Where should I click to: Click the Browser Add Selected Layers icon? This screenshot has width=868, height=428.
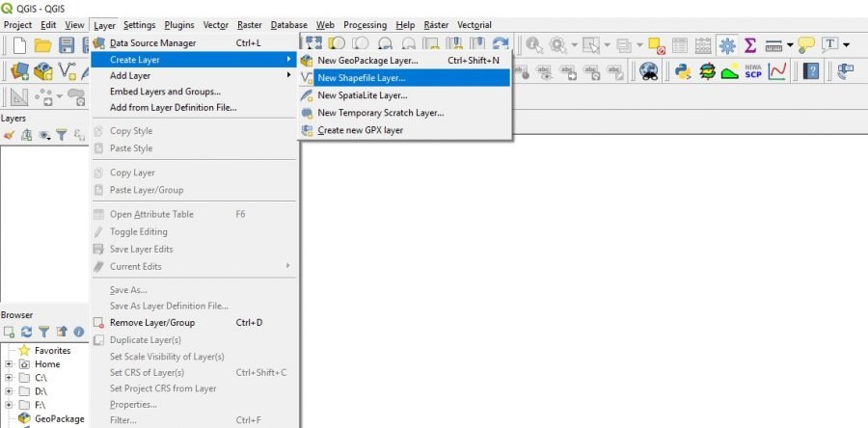click(x=9, y=332)
